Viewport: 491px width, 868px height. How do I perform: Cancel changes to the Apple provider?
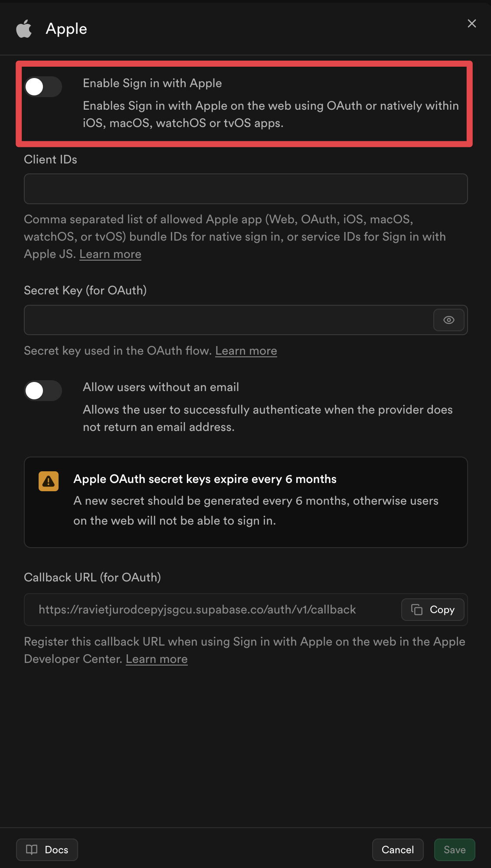tap(397, 850)
